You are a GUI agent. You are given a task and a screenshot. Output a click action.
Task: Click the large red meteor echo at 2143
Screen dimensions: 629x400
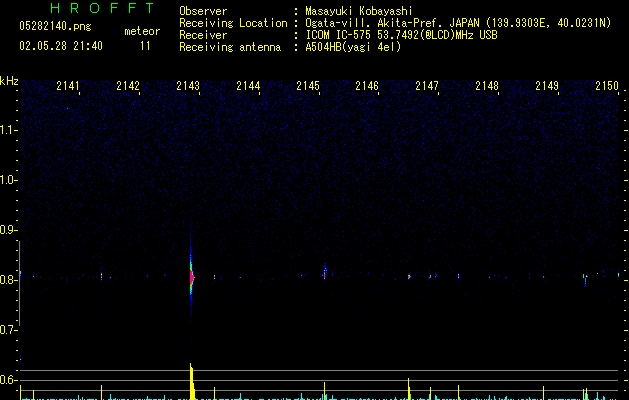click(191, 277)
